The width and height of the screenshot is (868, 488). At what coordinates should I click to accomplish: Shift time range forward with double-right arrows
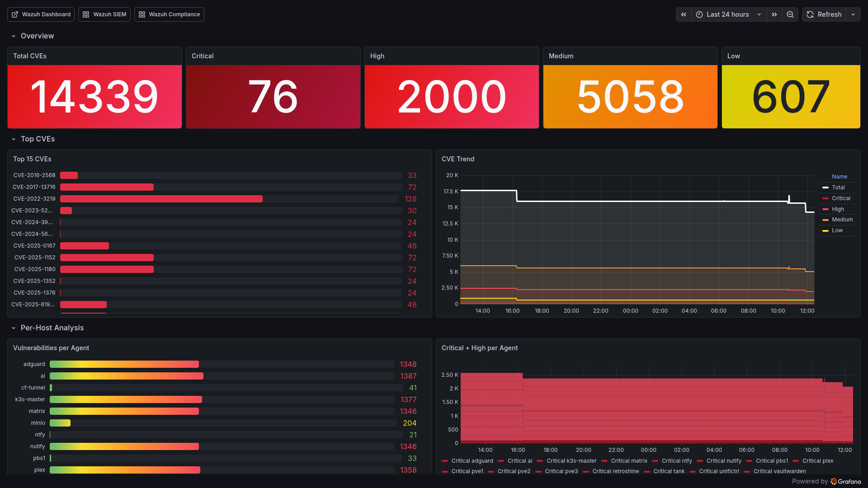774,14
